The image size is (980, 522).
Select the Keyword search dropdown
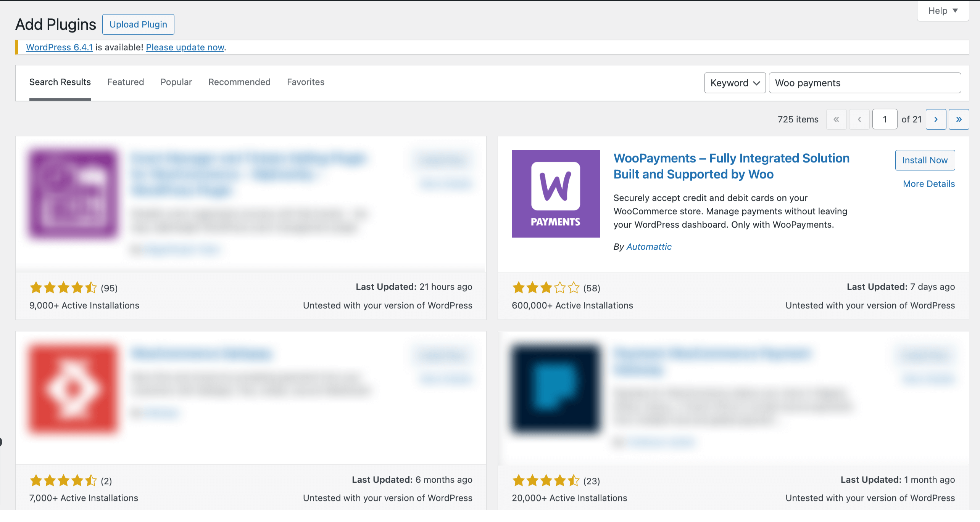tap(735, 82)
